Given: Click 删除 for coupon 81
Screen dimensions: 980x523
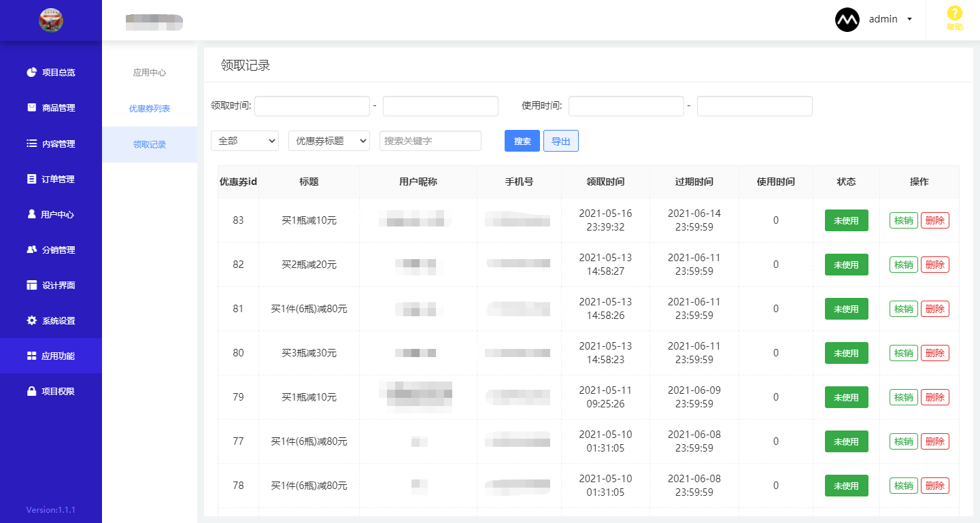Looking at the screenshot, I should (x=935, y=309).
